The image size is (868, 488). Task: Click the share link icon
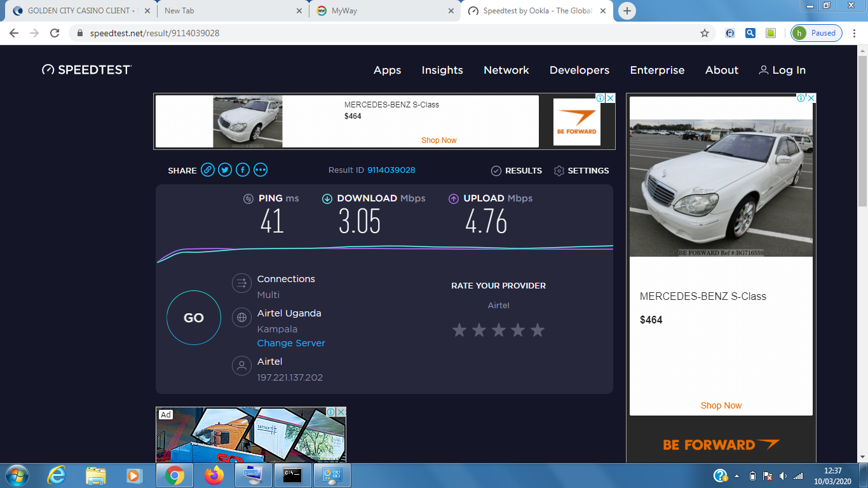207,170
